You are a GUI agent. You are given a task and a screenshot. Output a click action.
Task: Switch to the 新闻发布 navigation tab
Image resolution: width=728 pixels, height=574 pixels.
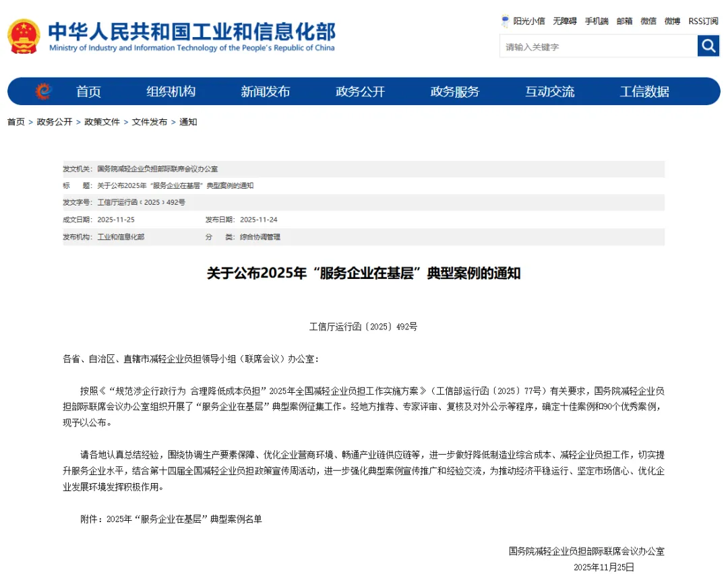pyautogui.click(x=265, y=92)
